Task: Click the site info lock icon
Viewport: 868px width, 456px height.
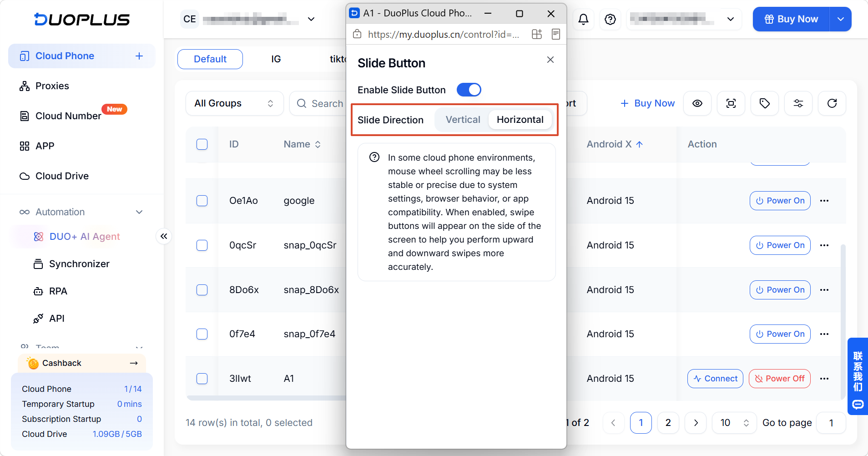Action: pos(357,34)
